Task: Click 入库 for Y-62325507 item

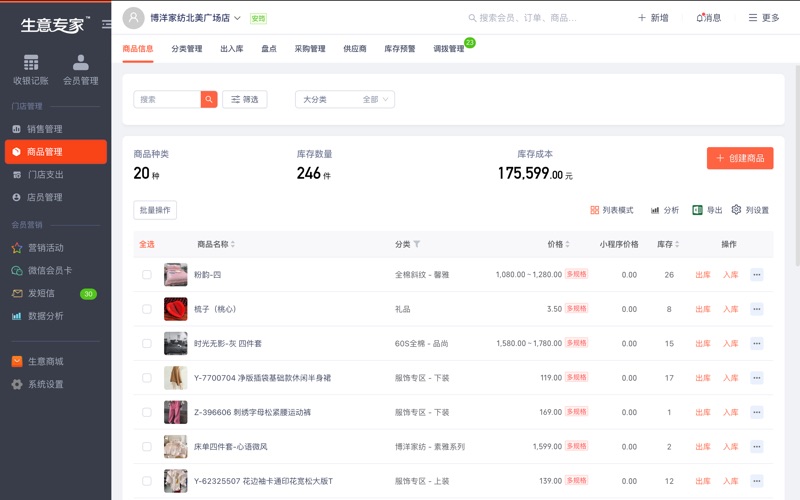Action: [x=731, y=481]
